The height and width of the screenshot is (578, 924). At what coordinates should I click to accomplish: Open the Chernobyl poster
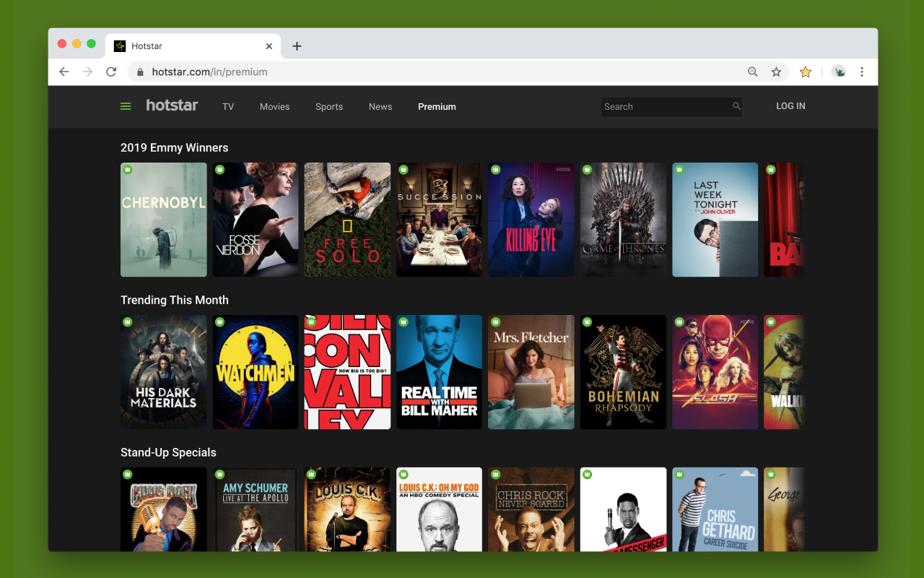click(164, 220)
